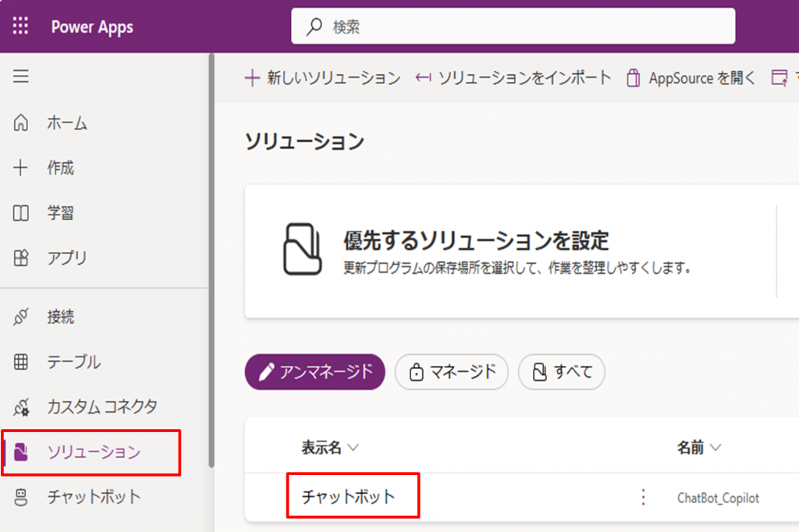Click the sidebar vertical scrollbar
The image size is (799, 532).
(x=211, y=260)
